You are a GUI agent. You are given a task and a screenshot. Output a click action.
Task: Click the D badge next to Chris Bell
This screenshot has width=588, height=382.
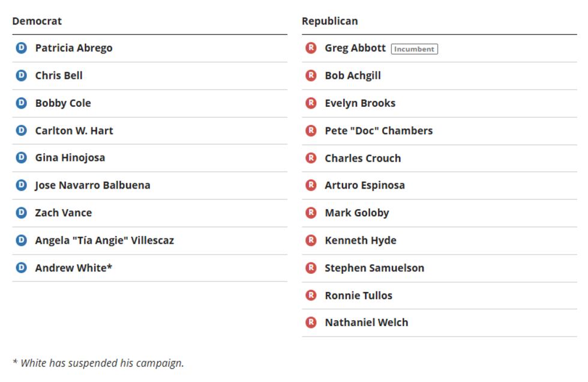tap(21, 76)
